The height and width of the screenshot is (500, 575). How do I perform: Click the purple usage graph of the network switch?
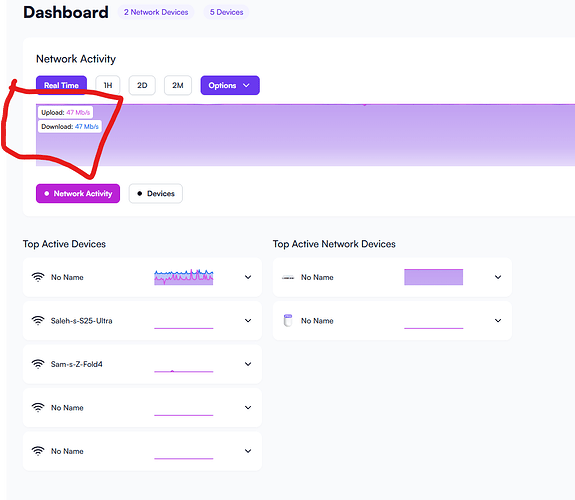pos(433,277)
